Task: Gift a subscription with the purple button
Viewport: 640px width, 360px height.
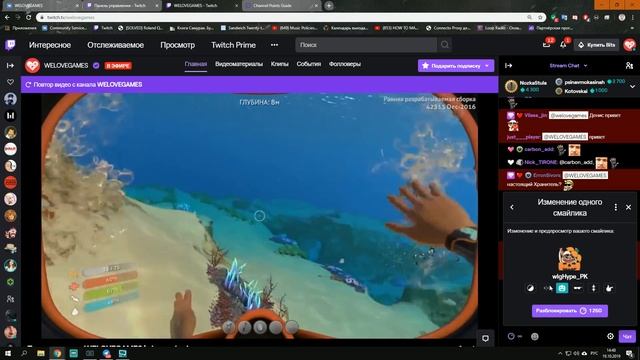Action: [451, 66]
